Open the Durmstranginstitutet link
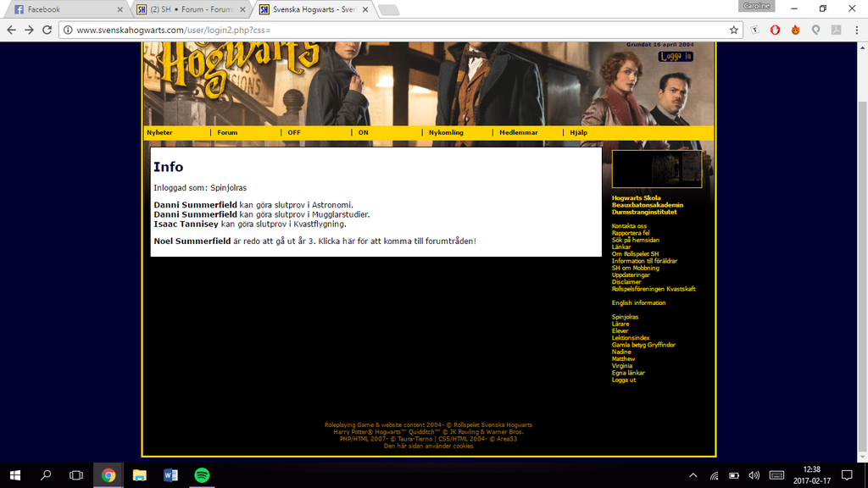This screenshot has height=488, width=868. tap(644, 212)
